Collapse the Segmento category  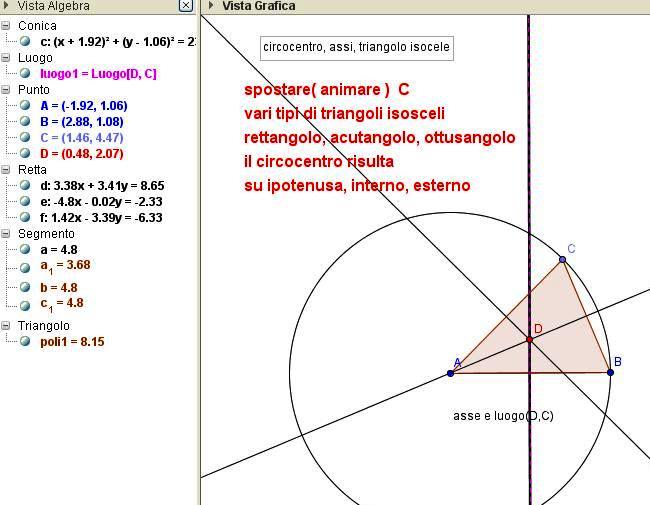coord(5,234)
